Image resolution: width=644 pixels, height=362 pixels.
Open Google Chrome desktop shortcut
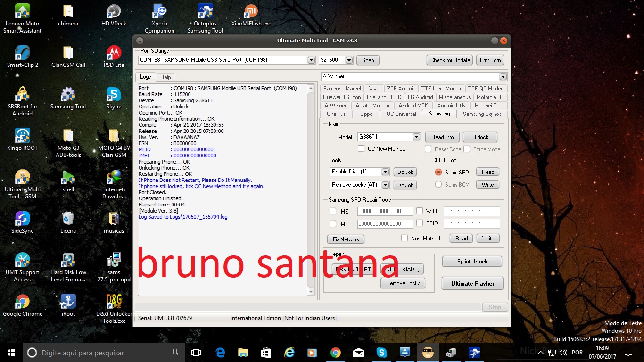pos(22,305)
